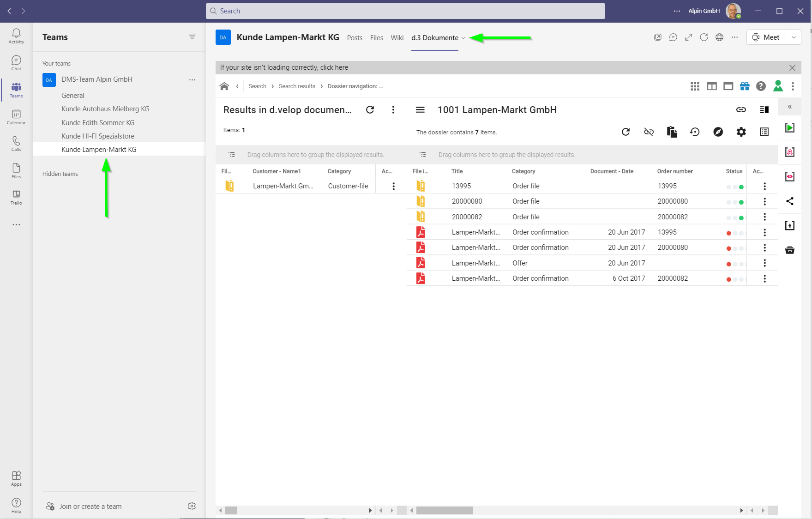
Task: Open Teams settings and more ellipsis
Action: [677, 11]
